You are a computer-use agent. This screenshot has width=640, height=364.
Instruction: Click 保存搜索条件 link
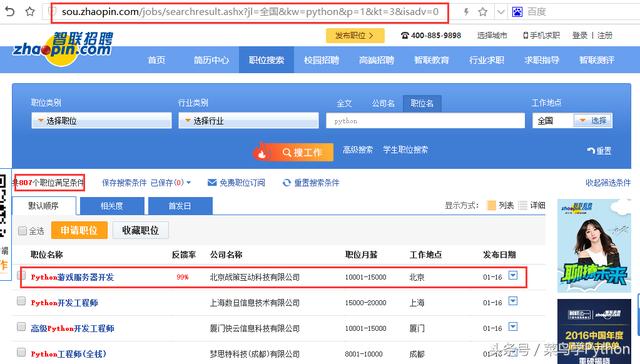[x=124, y=183]
